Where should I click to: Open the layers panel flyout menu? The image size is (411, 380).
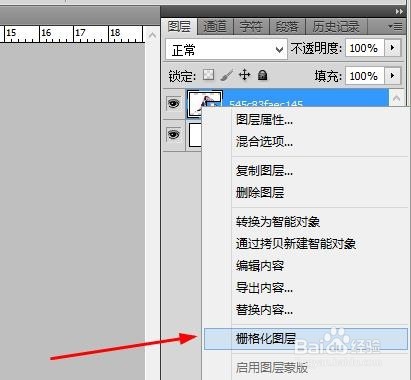click(395, 26)
